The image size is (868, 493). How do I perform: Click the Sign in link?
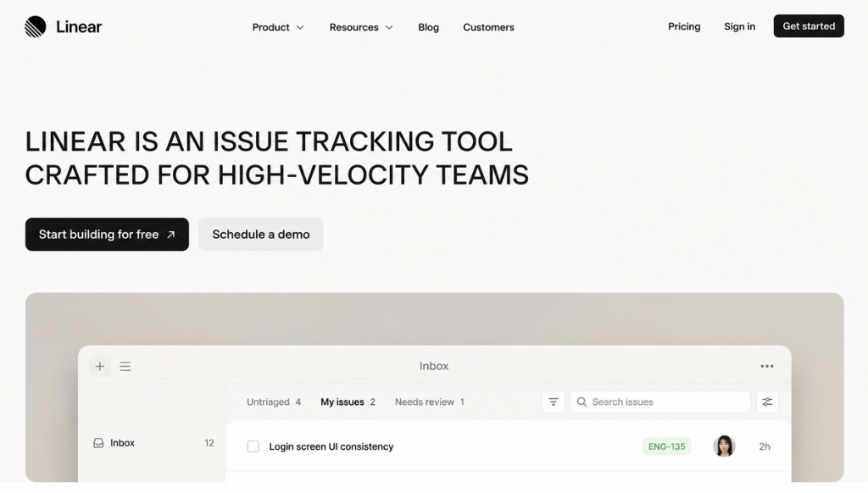pyautogui.click(x=739, y=26)
